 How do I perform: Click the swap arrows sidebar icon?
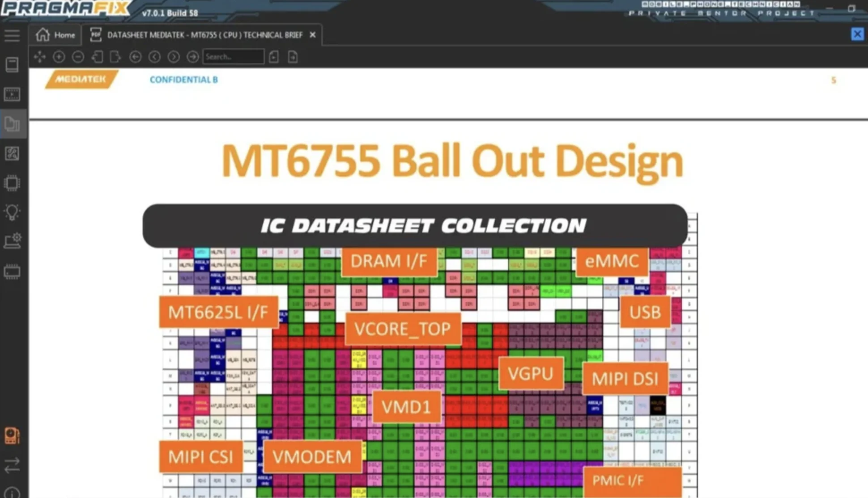click(x=12, y=465)
